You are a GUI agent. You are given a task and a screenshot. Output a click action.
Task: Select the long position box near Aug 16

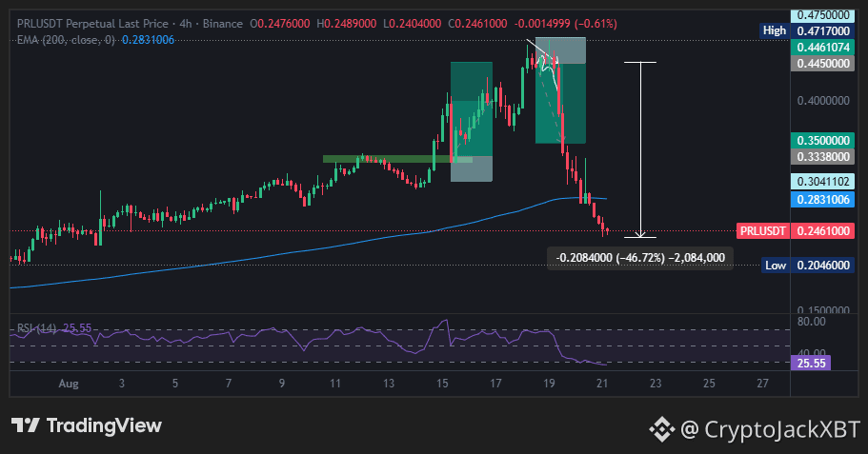471,122
